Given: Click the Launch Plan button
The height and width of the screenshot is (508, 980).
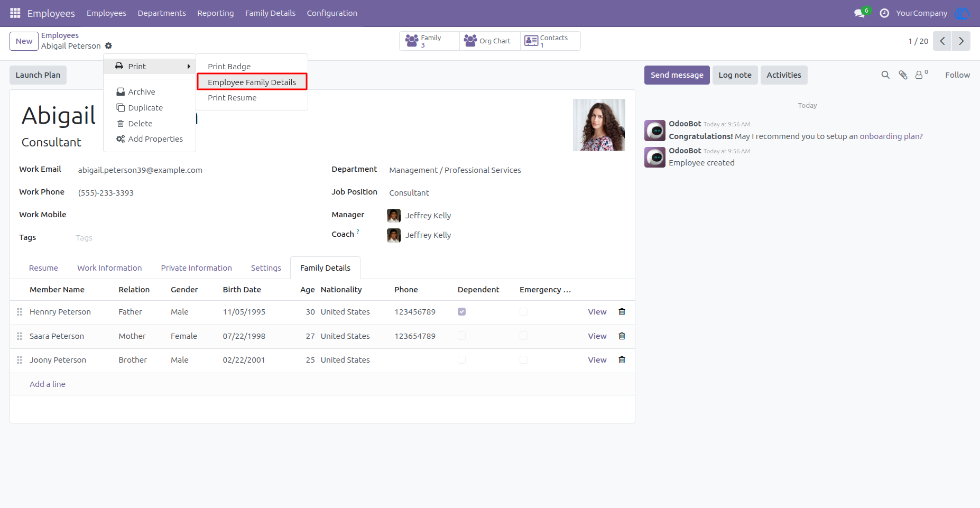Looking at the screenshot, I should click(38, 75).
